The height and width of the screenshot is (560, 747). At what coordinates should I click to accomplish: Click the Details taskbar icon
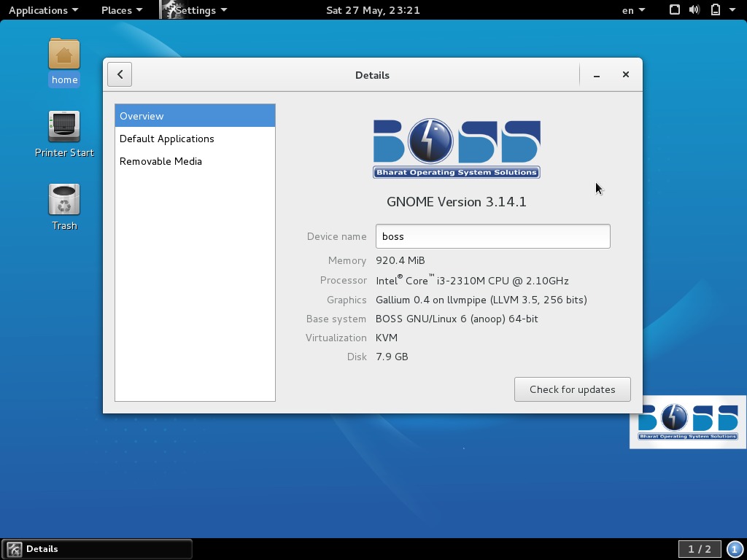point(15,548)
